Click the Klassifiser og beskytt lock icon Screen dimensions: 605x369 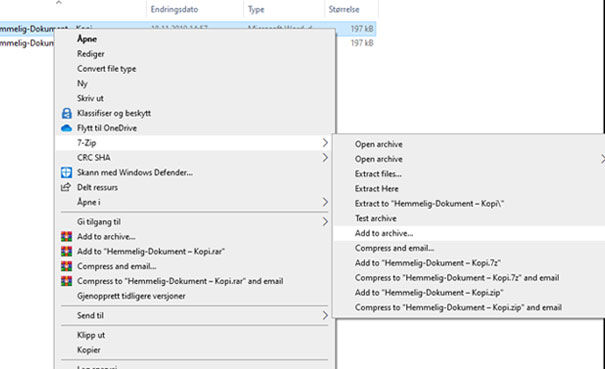tap(66, 113)
